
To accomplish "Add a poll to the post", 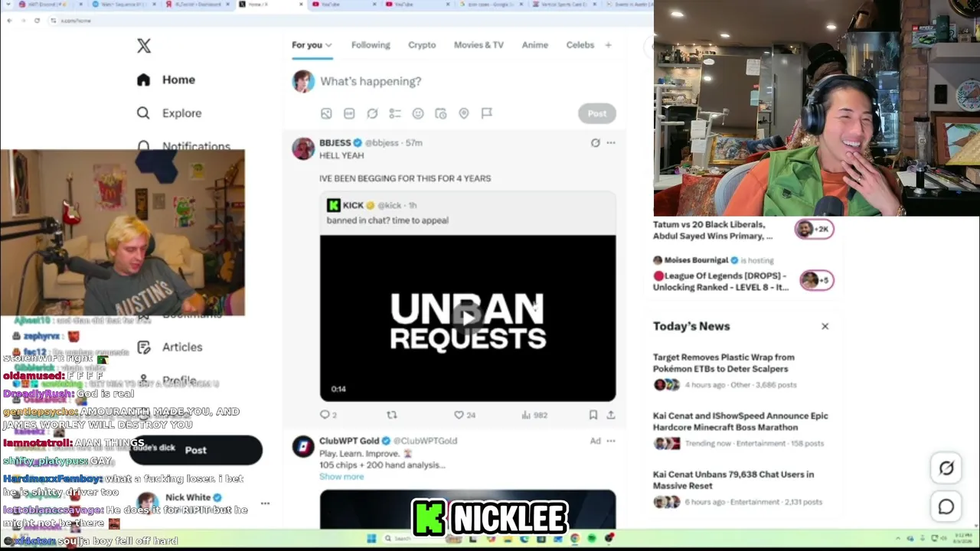I will coord(395,113).
